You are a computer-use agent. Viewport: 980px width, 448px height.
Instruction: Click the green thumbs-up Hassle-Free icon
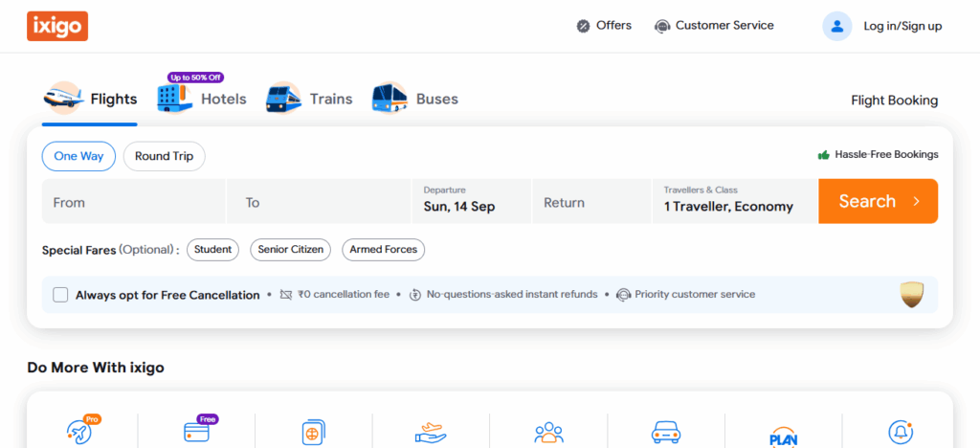tap(824, 154)
